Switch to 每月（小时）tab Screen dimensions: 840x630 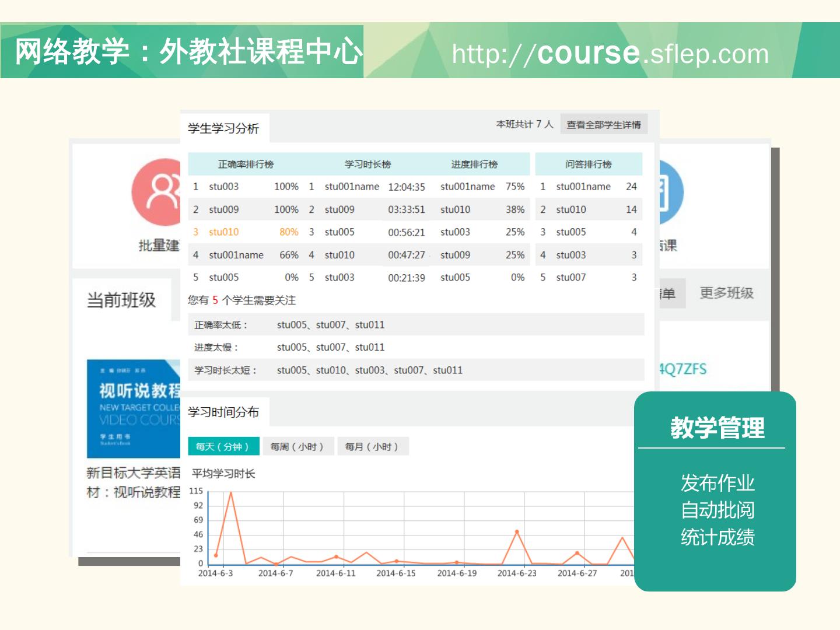(x=372, y=446)
